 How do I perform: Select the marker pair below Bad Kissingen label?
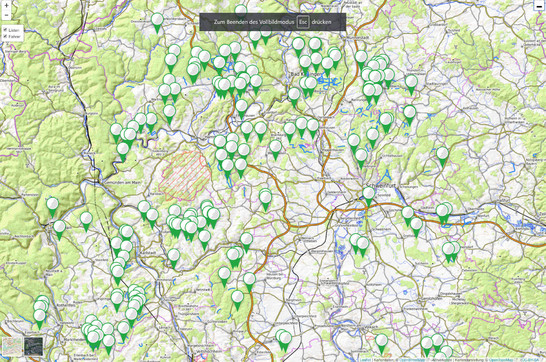point(308,85)
